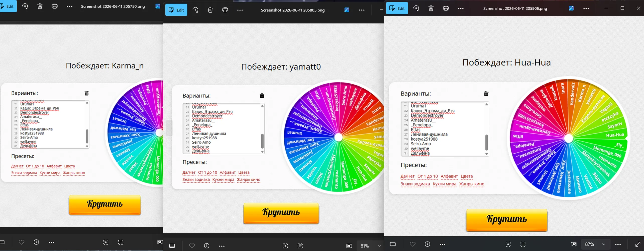Show file info for 205750.png
Screen dimensions: 644x251
pos(36,242)
